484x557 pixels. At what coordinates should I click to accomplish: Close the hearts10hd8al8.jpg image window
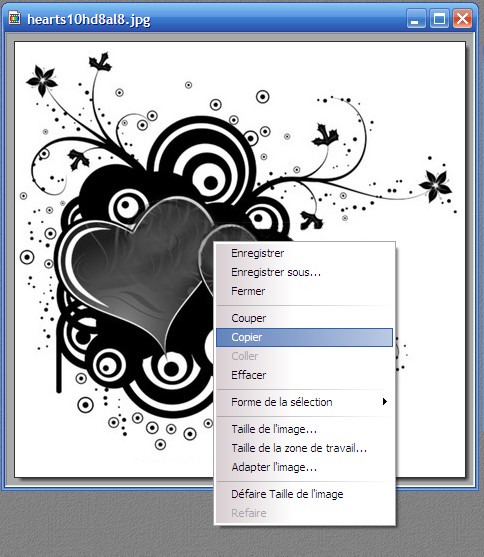[x=462, y=18]
